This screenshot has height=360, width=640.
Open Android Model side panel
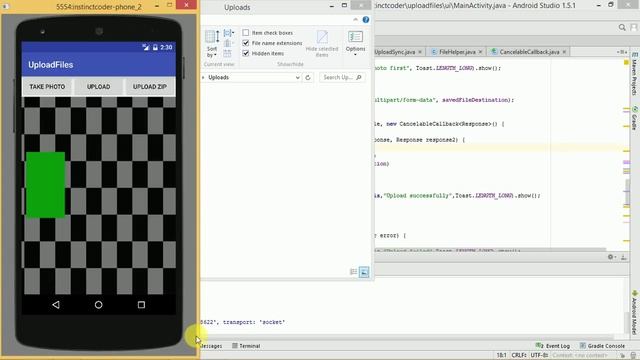635,313
